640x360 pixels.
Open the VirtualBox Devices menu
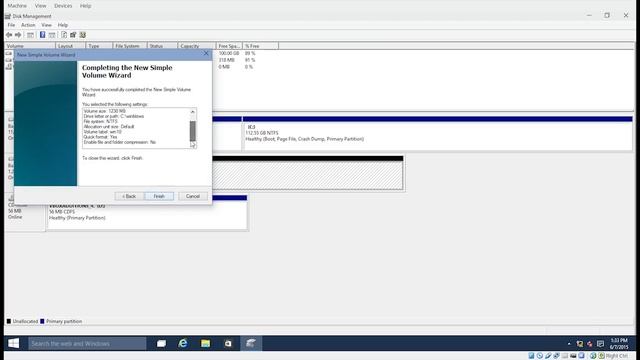click(x=63, y=6)
